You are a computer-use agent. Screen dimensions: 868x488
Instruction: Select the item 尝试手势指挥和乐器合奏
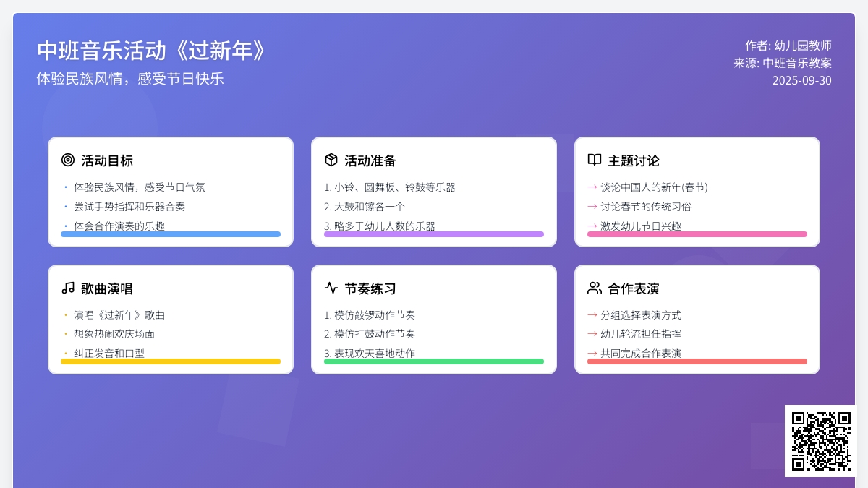click(129, 207)
